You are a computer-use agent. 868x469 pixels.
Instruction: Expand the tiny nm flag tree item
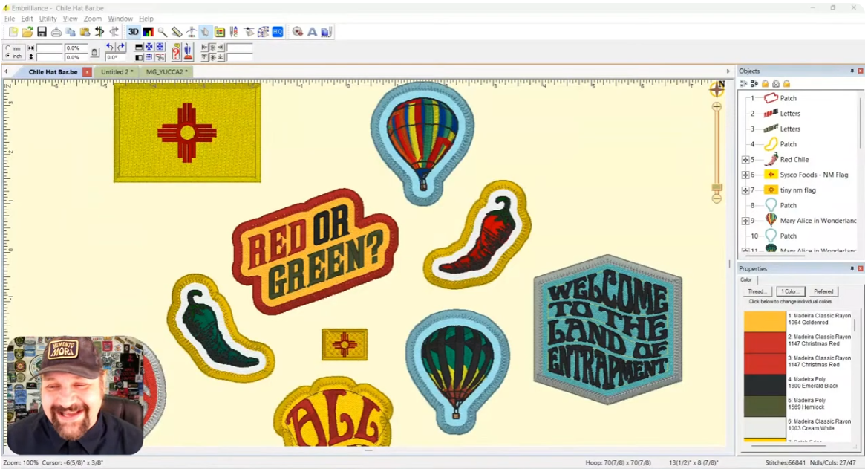click(745, 190)
